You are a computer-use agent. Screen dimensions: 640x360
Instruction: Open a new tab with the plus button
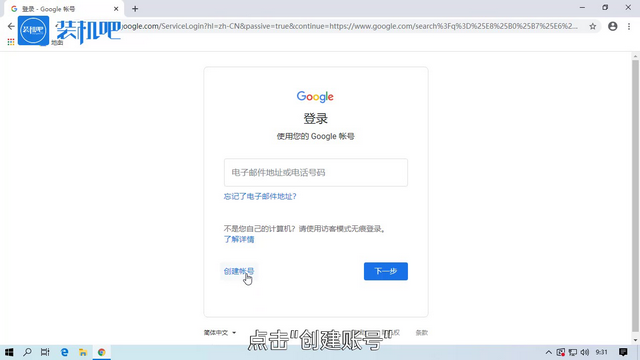pos(135,9)
